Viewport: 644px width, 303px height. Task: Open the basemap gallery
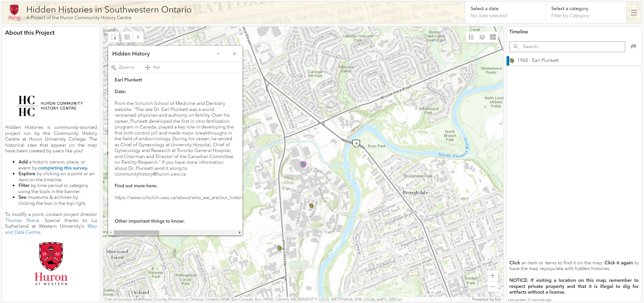pyautogui.click(x=493, y=37)
